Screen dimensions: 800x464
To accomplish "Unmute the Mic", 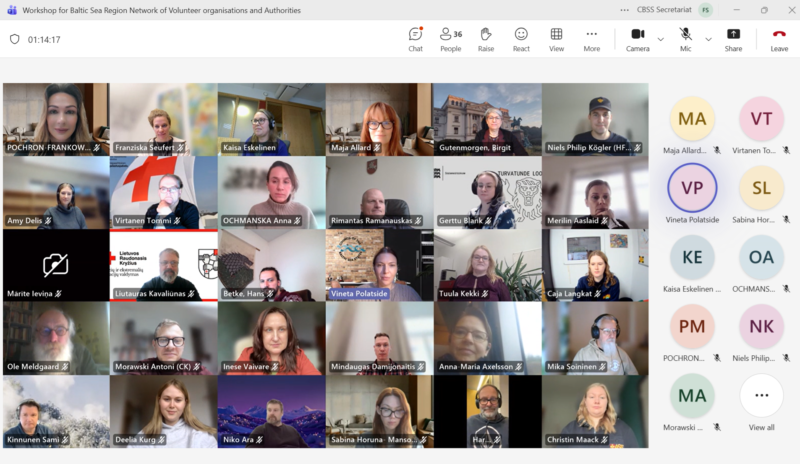I will (685, 38).
